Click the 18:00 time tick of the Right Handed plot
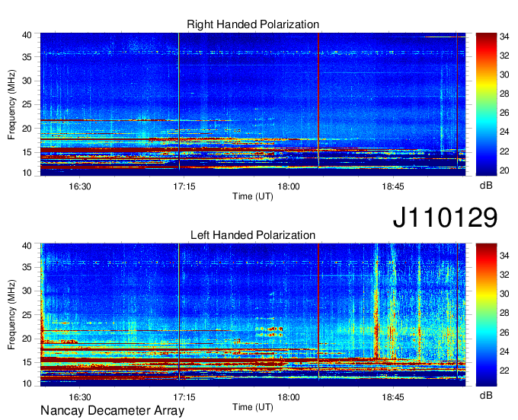The width and height of the screenshot is (518, 420). 289,186
